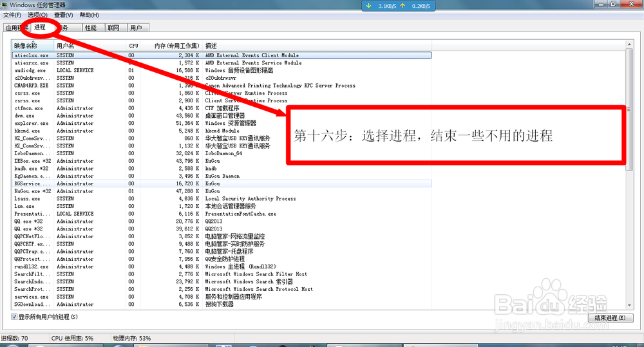
Task: Sort by 内存(专用工作集) column header
Action: coord(173,46)
